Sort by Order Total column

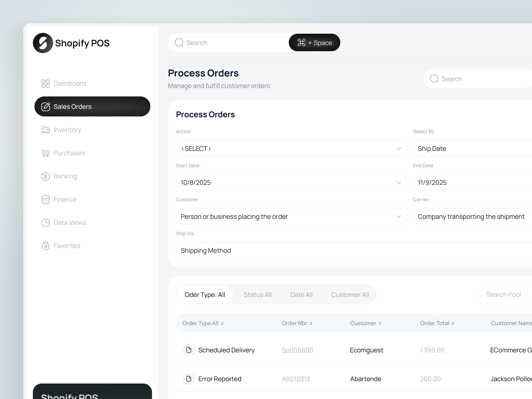[453, 324]
